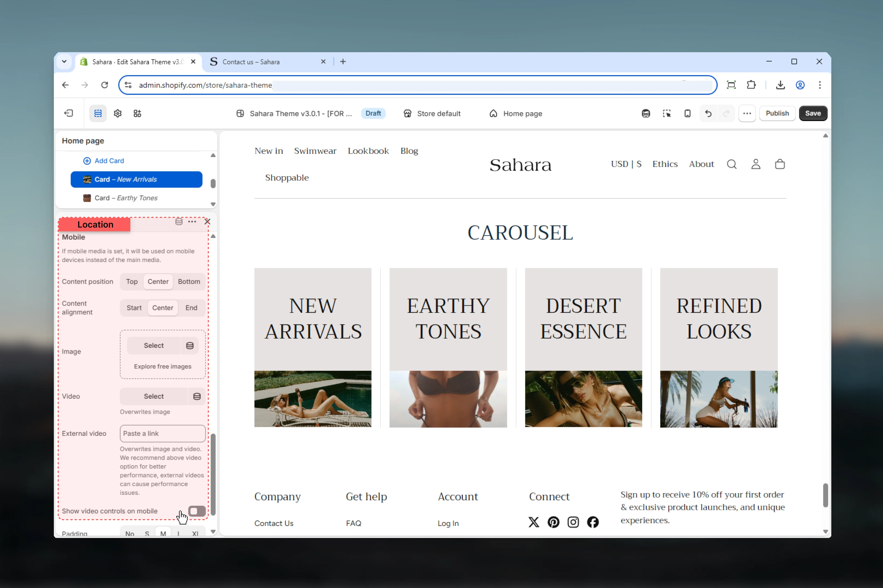This screenshot has width=883, height=588.
Task: Set Content position to Center
Action: 158,282
